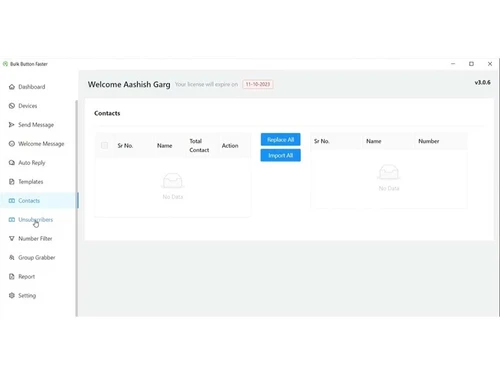The height and width of the screenshot is (375, 500).
Task: Click the Send Message arrow icon
Action: (x=12, y=125)
